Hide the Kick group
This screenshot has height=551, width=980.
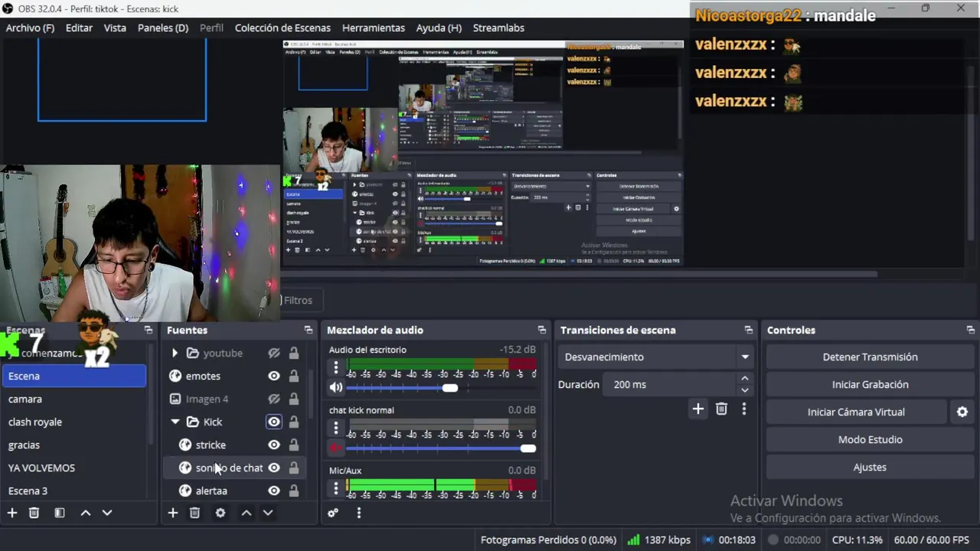(x=274, y=422)
